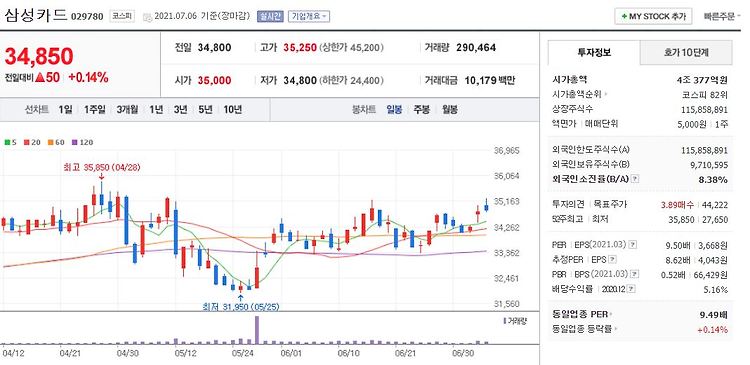Click 거래대금 value 10,179 백만
This screenshot has height=365, width=750.
tap(490, 80)
